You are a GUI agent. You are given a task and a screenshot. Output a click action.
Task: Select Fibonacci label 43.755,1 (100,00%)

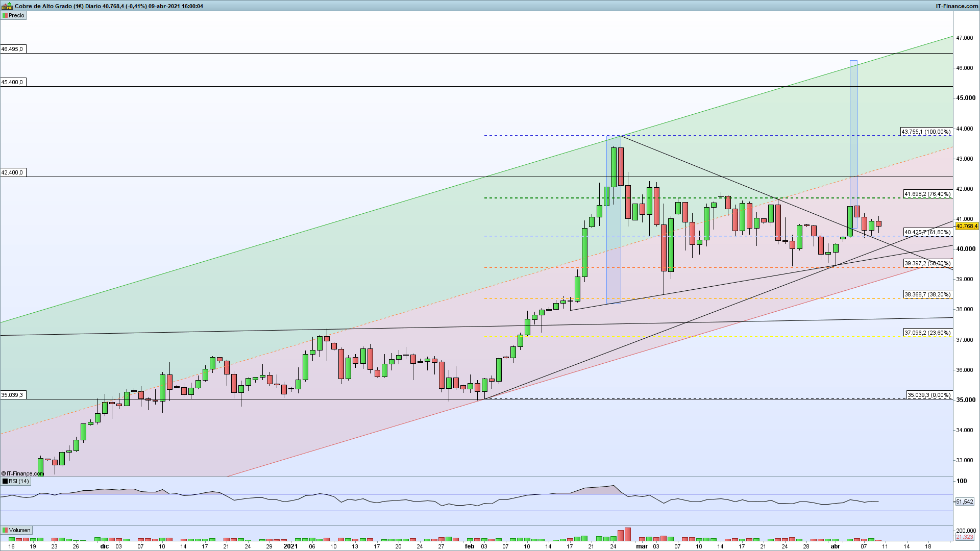point(926,132)
